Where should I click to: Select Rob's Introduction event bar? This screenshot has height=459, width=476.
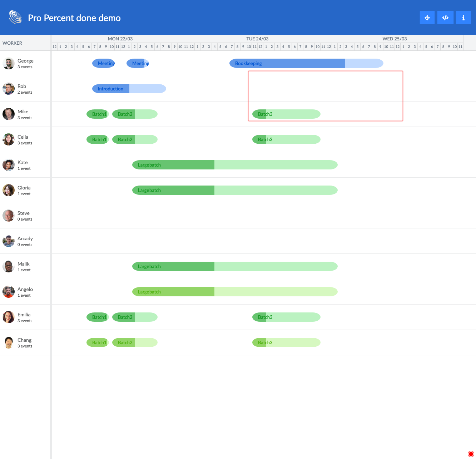[x=129, y=89]
